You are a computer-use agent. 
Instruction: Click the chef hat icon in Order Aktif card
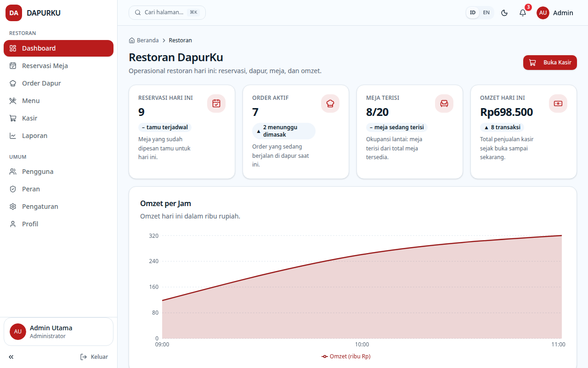point(330,103)
